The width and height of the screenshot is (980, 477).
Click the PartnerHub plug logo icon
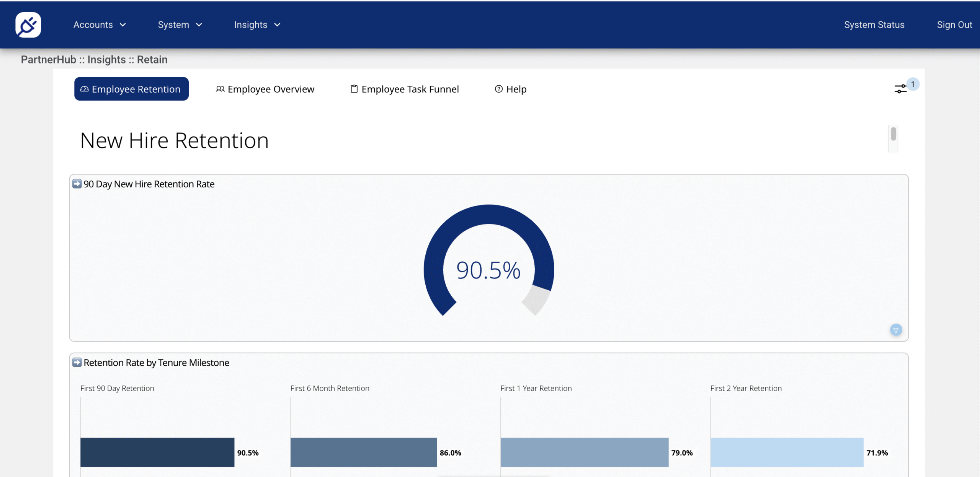coord(28,25)
